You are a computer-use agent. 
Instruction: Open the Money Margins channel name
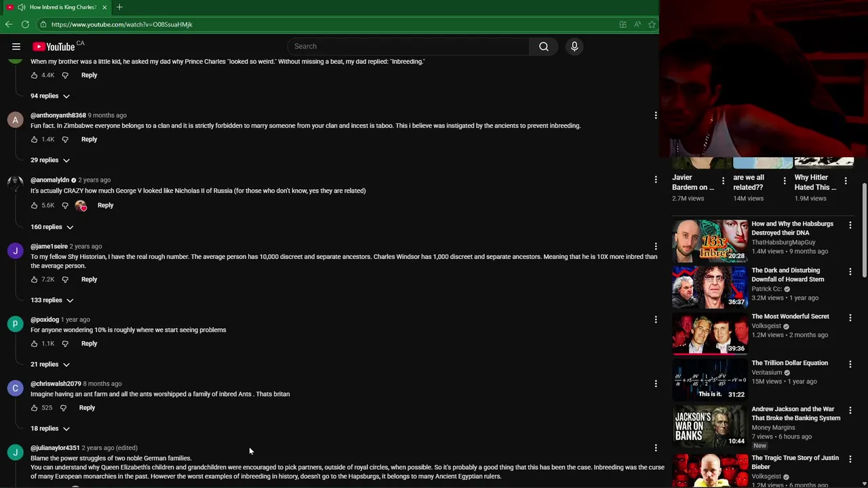pyautogui.click(x=773, y=428)
